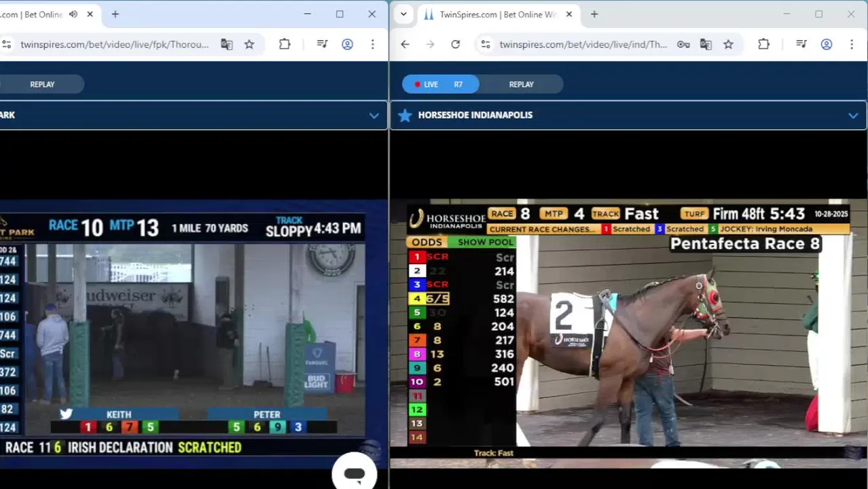Mute the left window's TwinSpires tab audio
The width and height of the screenshot is (868, 489).
point(73,14)
